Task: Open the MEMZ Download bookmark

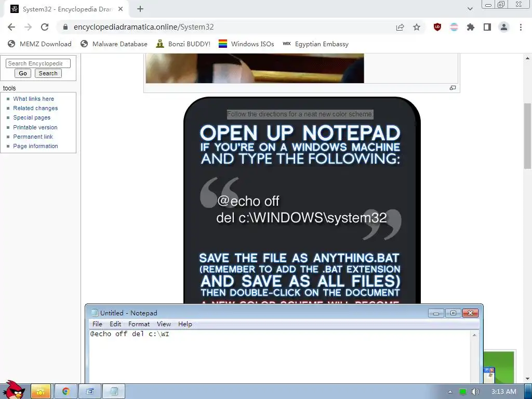Action: click(x=39, y=44)
